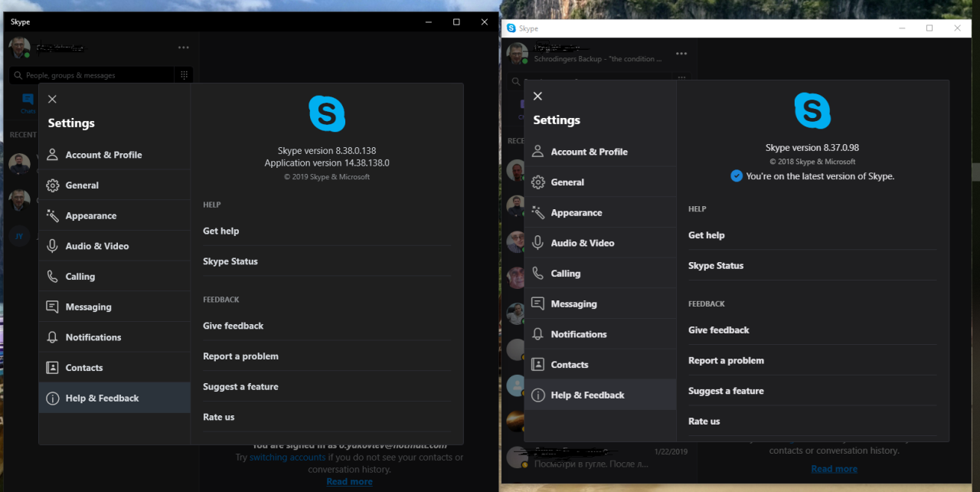980x492 pixels.
Task: Click the Notifications bell icon in the left window
Action: (x=52, y=337)
